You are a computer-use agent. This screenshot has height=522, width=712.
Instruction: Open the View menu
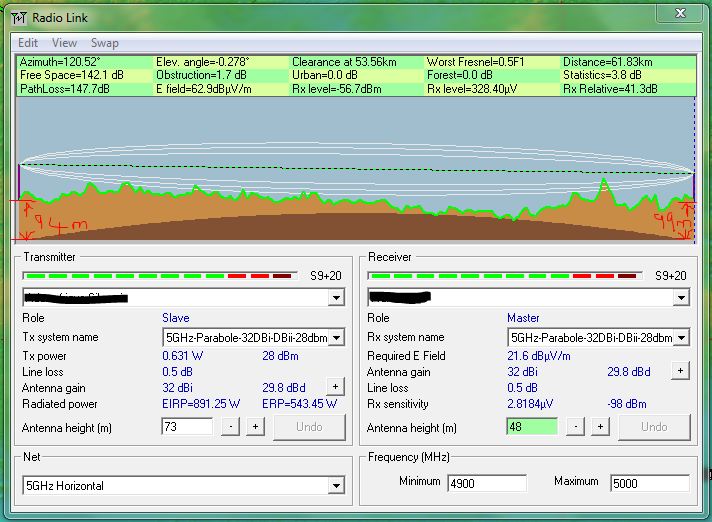(x=64, y=43)
